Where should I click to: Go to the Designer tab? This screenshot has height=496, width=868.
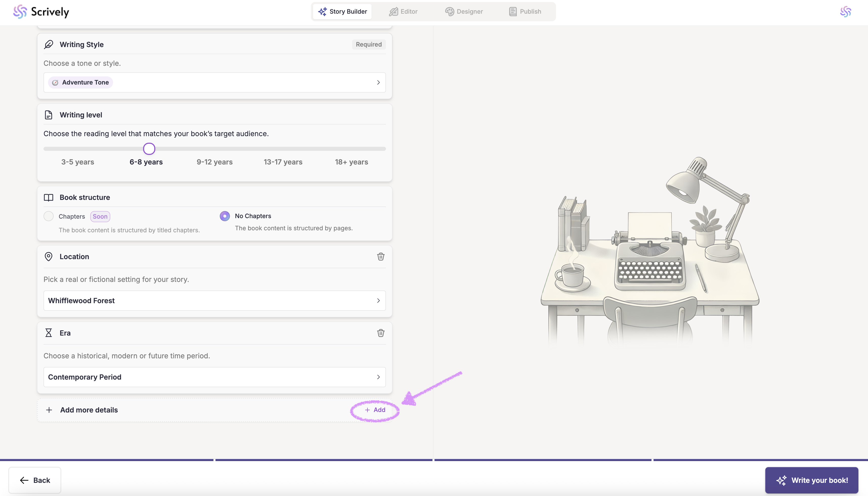pos(464,12)
